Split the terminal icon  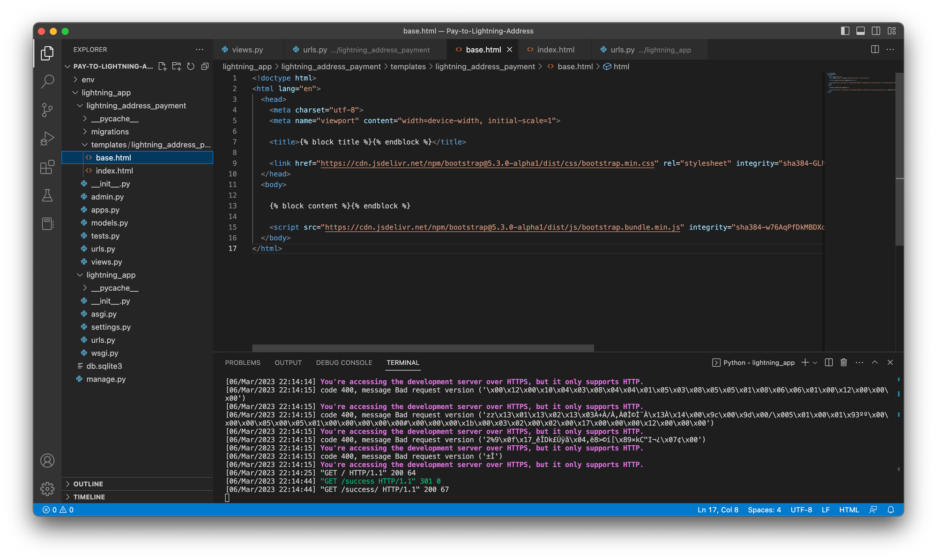click(x=829, y=362)
